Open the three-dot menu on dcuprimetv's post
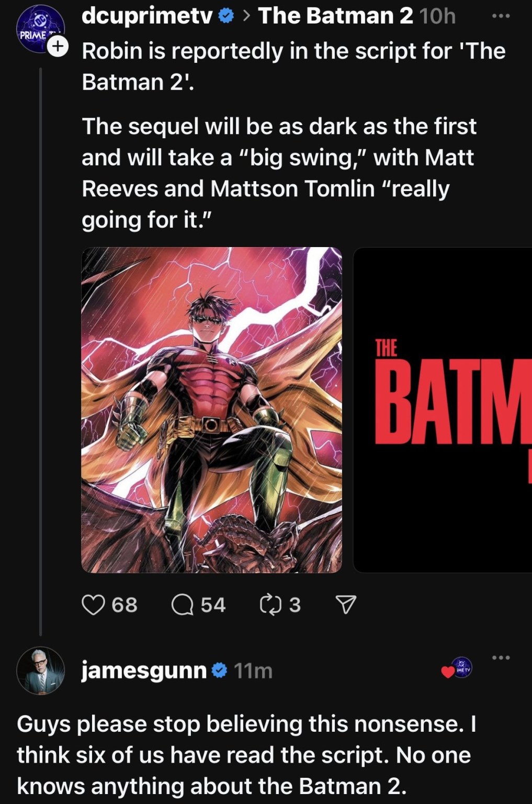This screenshot has height=804, width=532. 501,16
